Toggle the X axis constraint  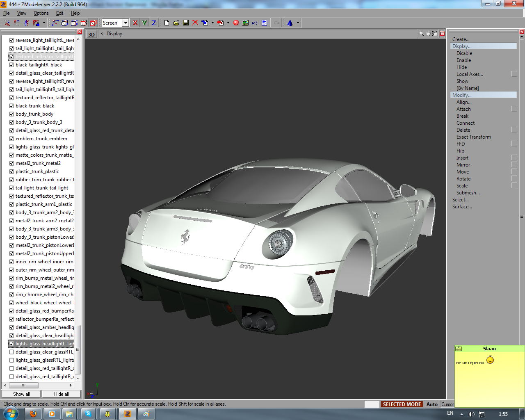[x=135, y=23]
